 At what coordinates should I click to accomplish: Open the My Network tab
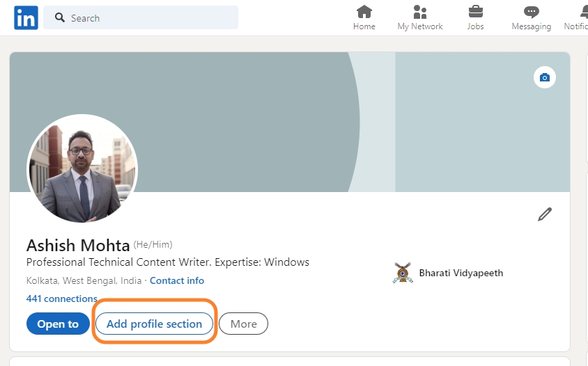(420, 17)
